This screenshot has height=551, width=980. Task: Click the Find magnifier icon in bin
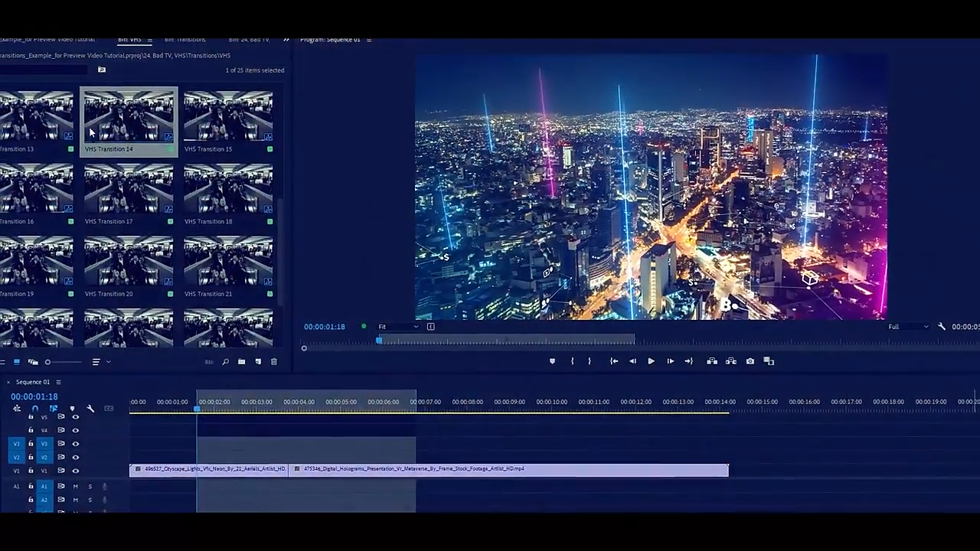point(225,362)
